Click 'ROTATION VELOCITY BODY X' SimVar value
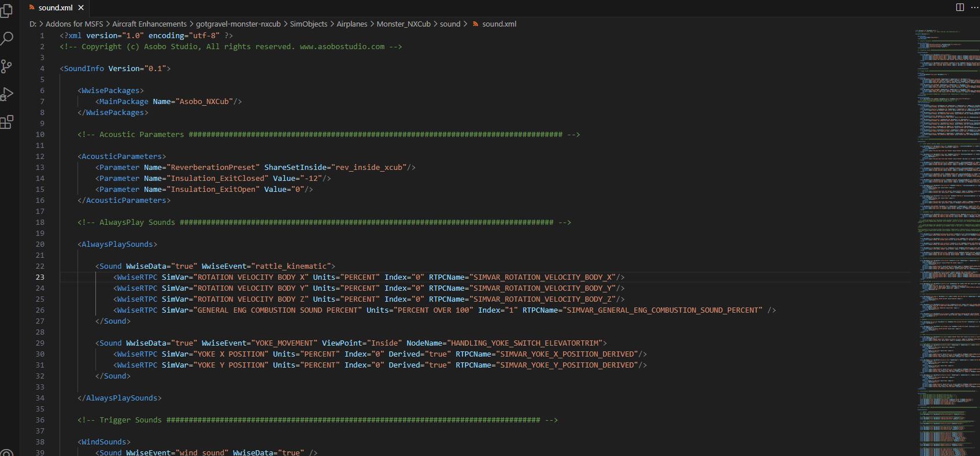The height and width of the screenshot is (456, 980). point(251,277)
